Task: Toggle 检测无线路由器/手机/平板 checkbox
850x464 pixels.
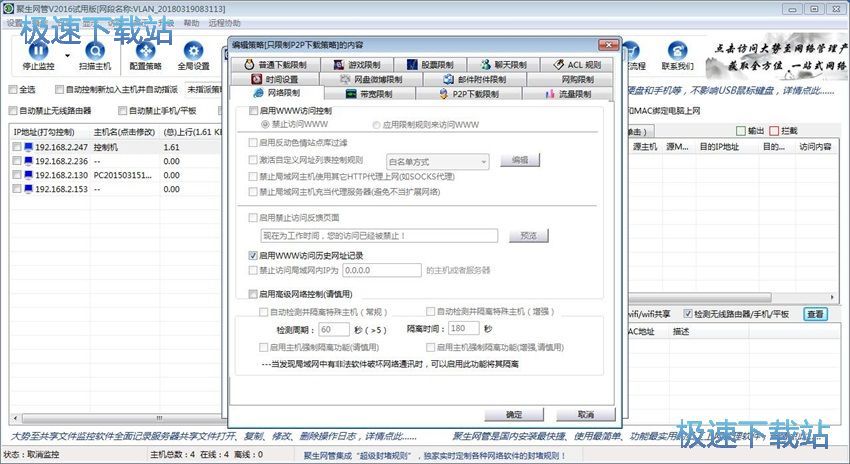Action: (688, 314)
